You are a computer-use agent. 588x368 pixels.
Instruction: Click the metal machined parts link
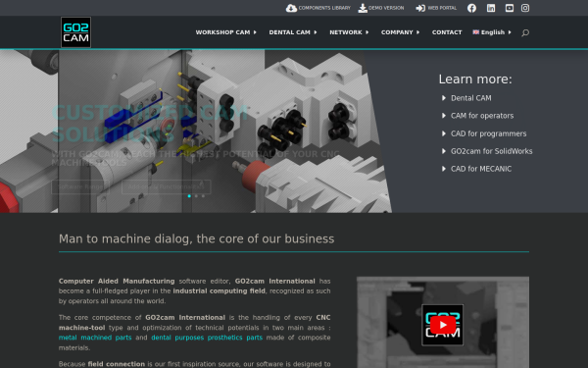95,338
